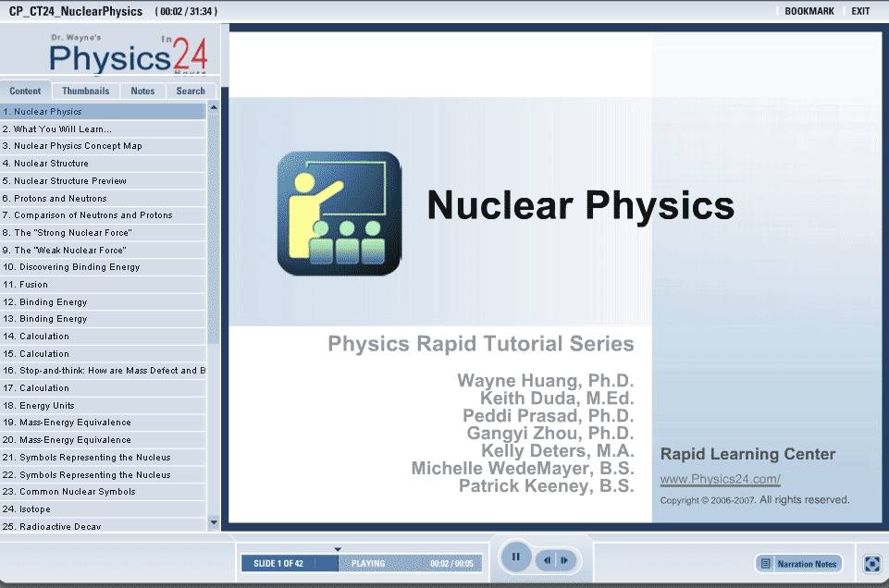Viewport: 889px width, 588px height.
Task: Click the BOOKMARK button
Action: [809, 11]
